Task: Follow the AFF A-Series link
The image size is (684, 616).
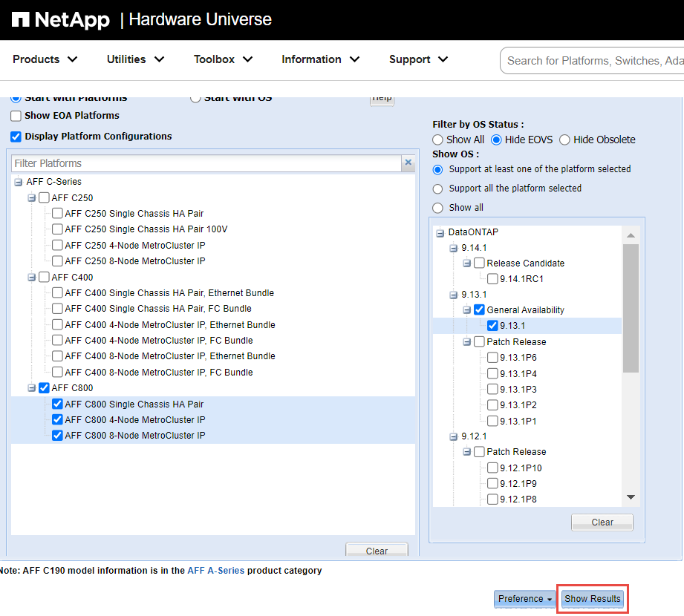Action: [x=215, y=571]
